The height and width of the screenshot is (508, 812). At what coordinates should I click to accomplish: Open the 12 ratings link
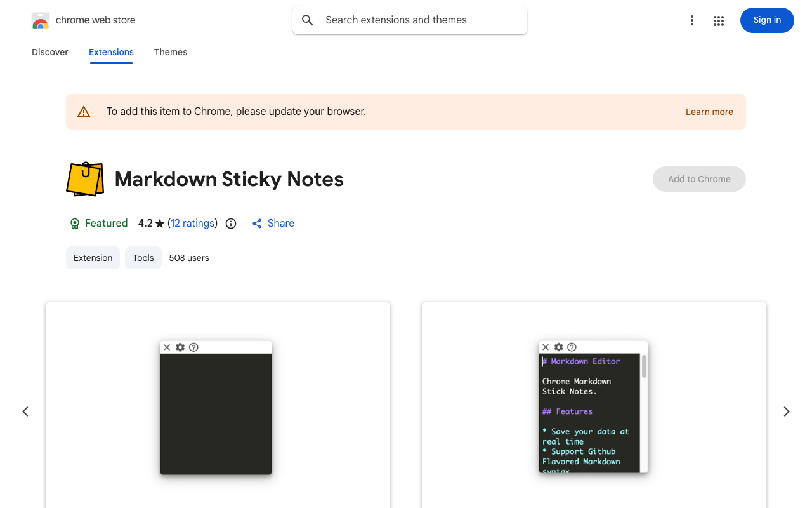coord(193,224)
